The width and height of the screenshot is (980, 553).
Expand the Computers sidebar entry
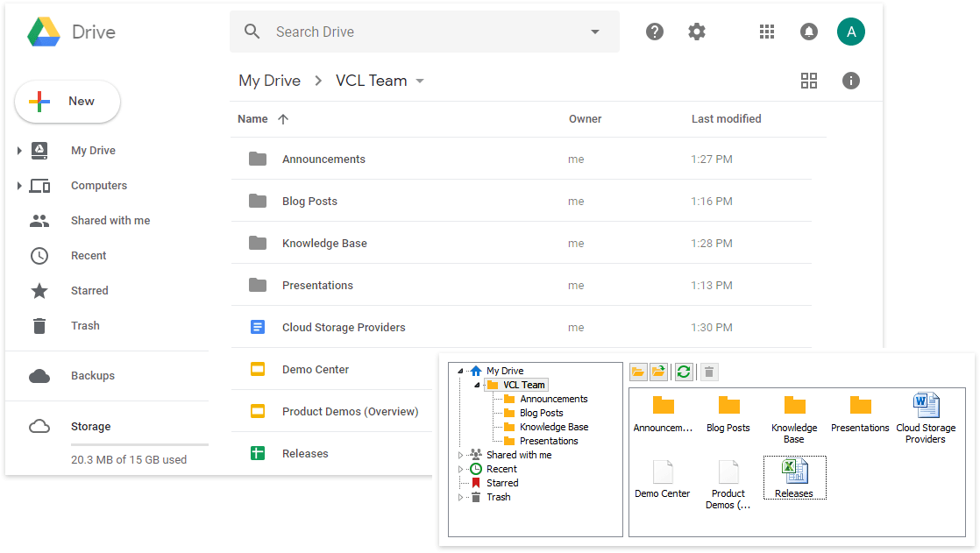19,186
